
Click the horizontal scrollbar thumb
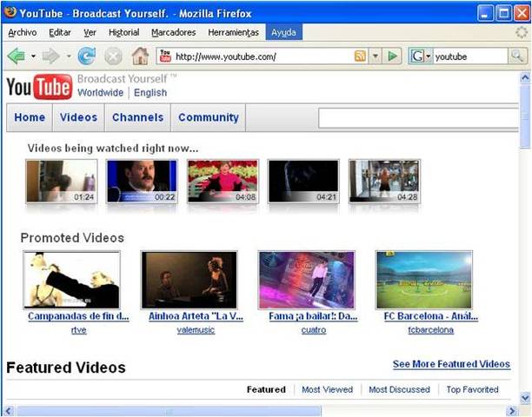pyautogui.click(x=169, y=411)
